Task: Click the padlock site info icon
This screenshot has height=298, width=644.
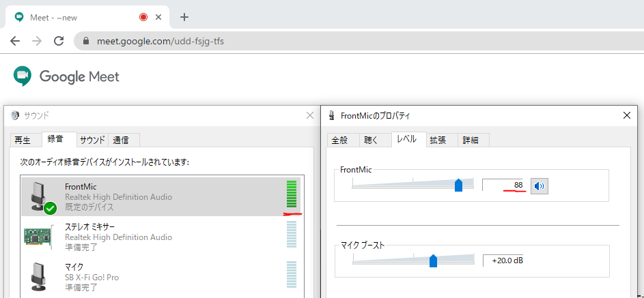Action: tap(86, 41)
